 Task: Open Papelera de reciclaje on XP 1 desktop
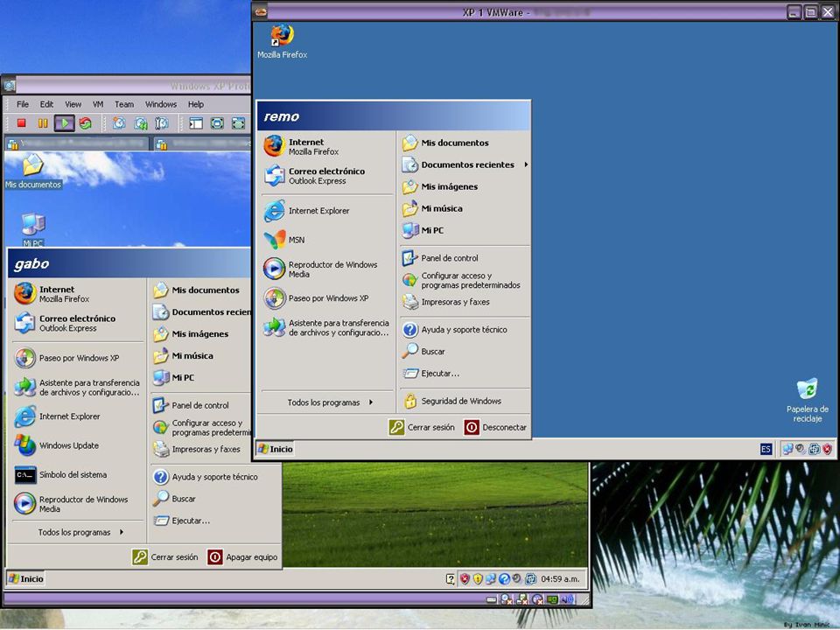(808, 400)
